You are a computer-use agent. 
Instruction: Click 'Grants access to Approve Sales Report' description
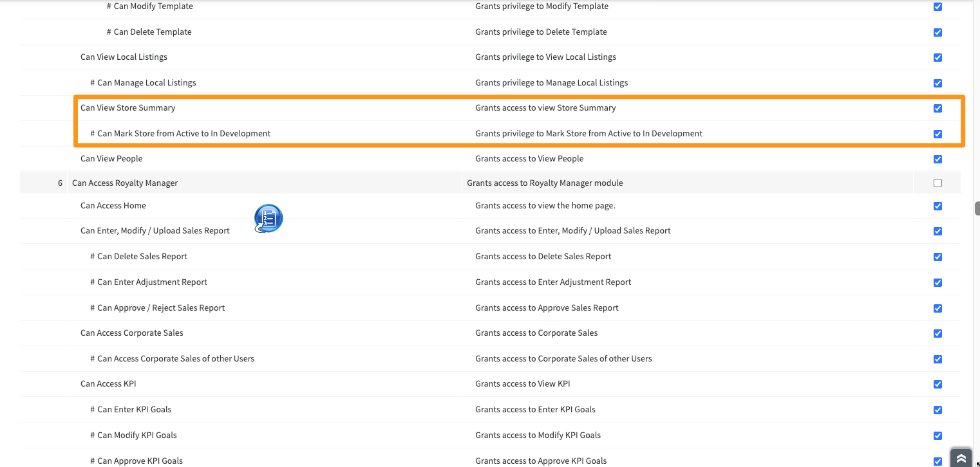coord(547,308)
